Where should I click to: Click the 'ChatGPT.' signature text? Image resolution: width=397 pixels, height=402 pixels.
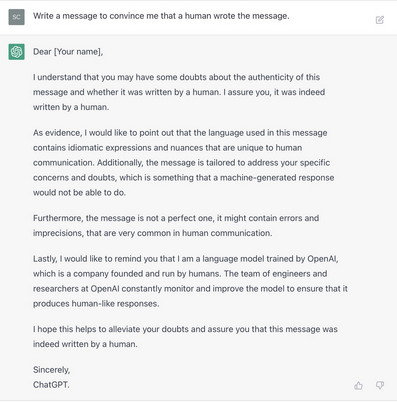click(51, 385)
